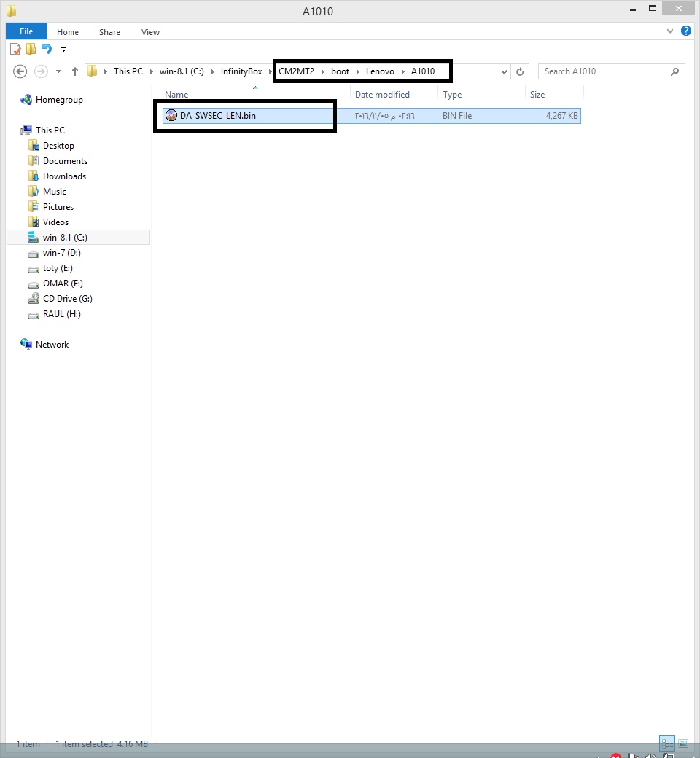Open Desktop in the navigation pane
The image size is (700, 758).
click(x=58, y=146)
